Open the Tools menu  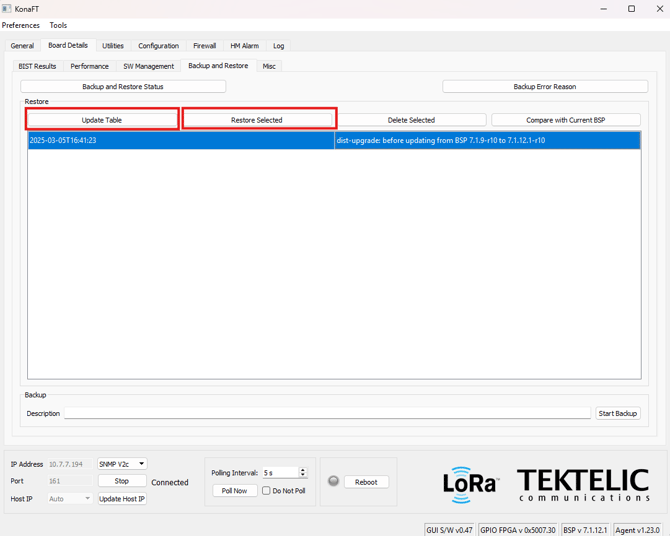tap(58, 25)
